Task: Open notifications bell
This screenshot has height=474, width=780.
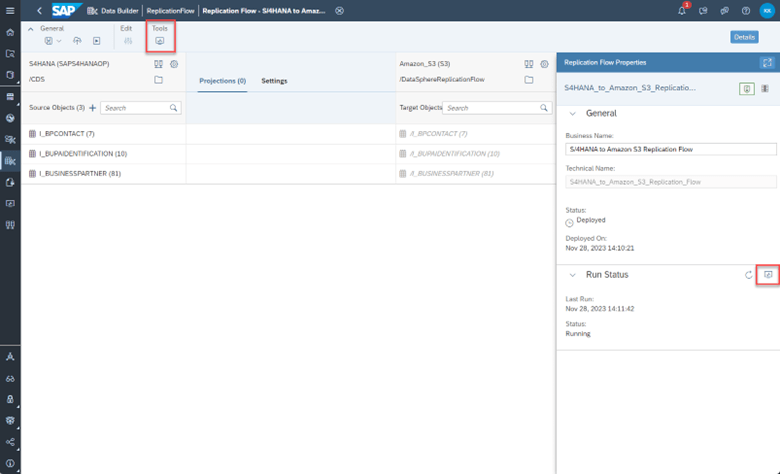Action: tap(682, 10)
